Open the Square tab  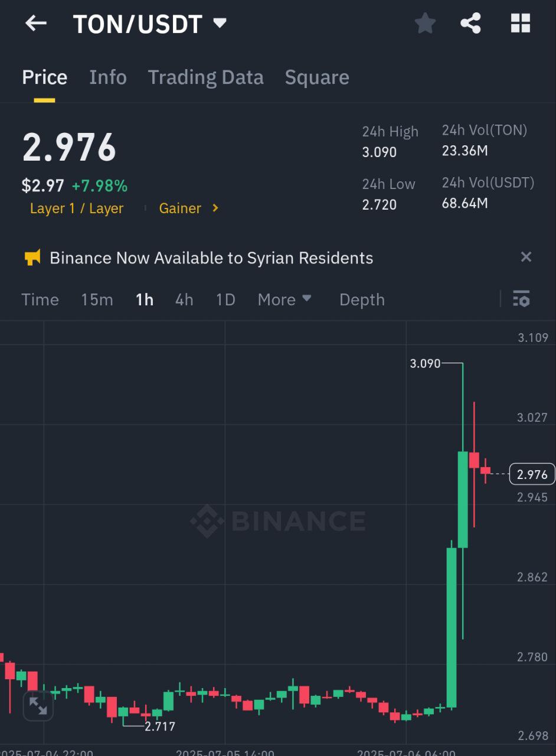[x=317, y=77]
